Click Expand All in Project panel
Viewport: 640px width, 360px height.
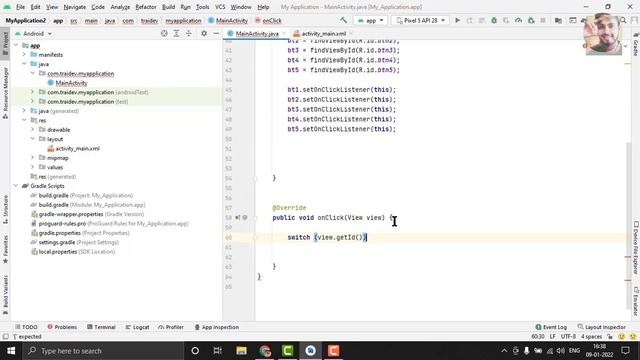click(176, 33)
